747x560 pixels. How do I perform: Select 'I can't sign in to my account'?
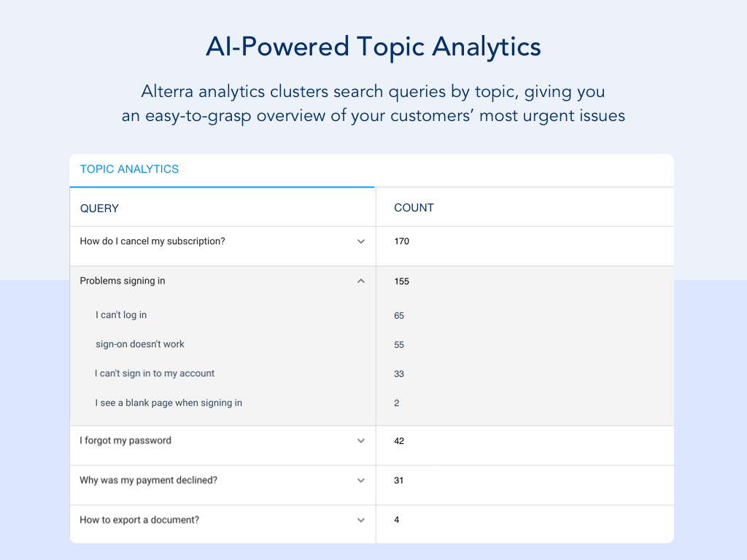[155, 373]
